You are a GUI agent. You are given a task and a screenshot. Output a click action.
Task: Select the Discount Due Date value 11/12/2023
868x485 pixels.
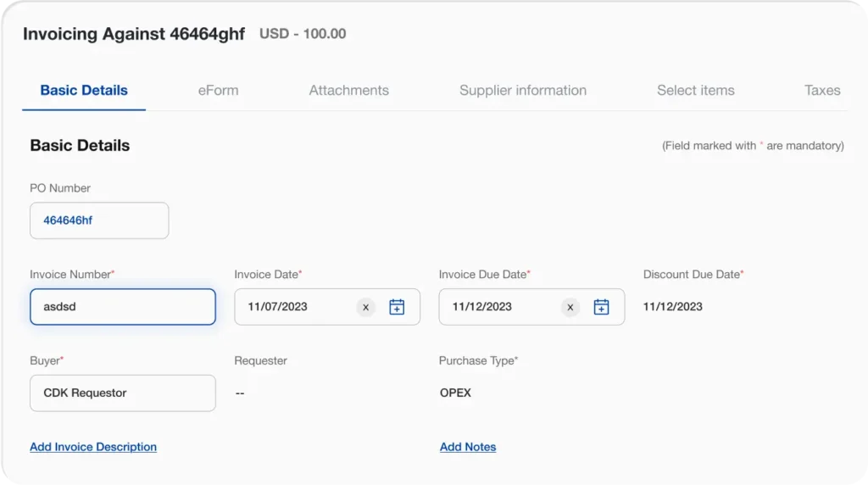[672, 307]
